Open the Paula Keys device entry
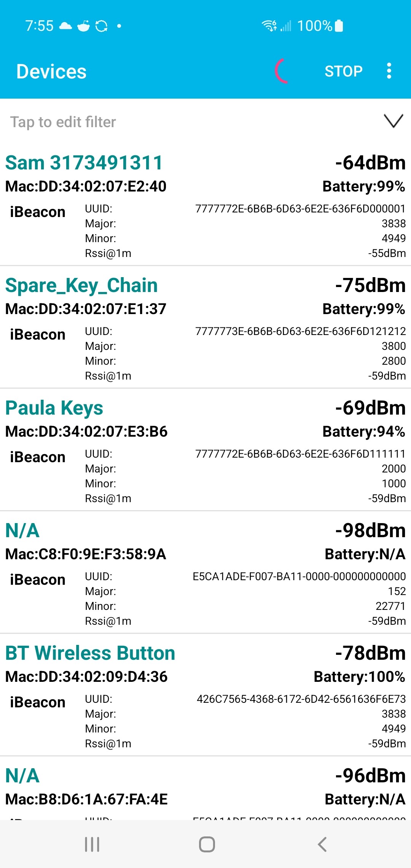 (54, 408)
